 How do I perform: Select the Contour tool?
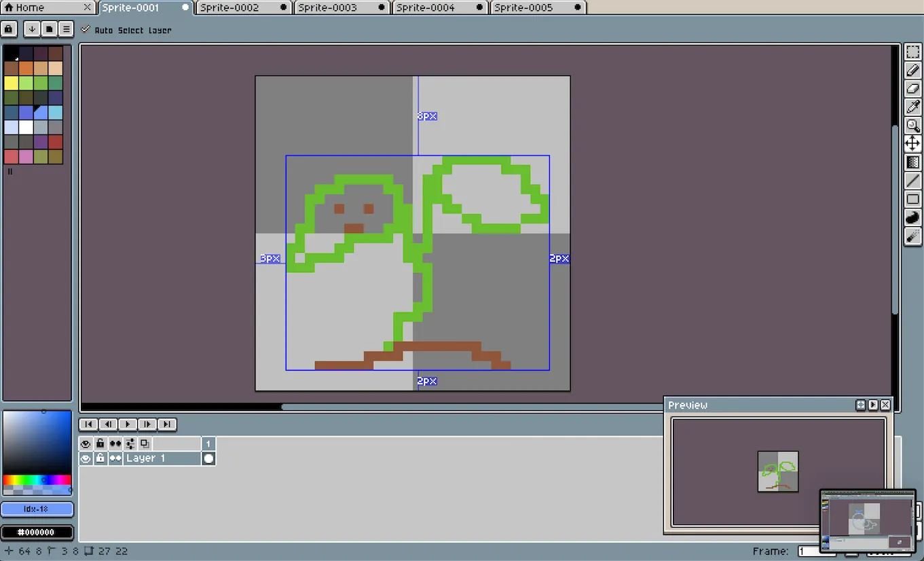pyautogui.click(x=913, y=217)
